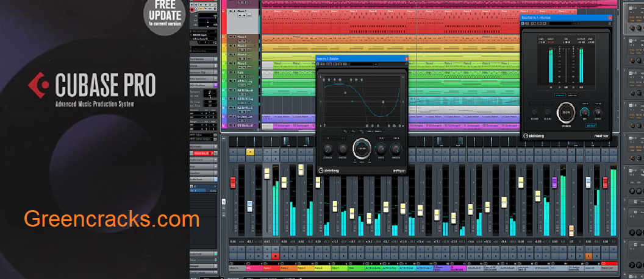Image resolution: width=644 pixels, height=279 pixels.
Task: Select the Stereo Out channel name label
Action: (x=609, y=268)
